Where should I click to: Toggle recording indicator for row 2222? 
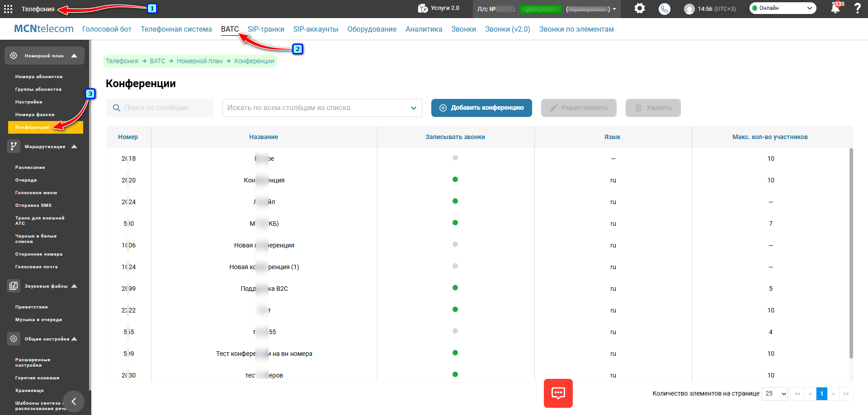coord(455,309)
